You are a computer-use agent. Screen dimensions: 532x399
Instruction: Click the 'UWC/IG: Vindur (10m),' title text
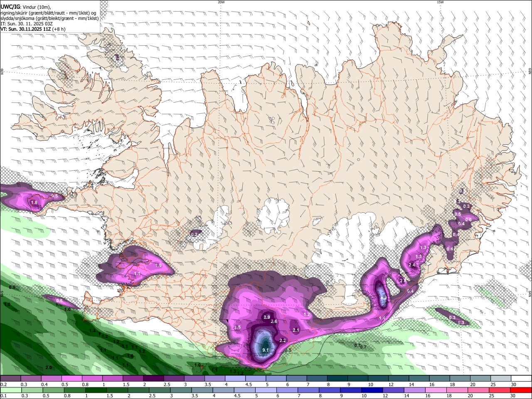click(x=26, y=7)
